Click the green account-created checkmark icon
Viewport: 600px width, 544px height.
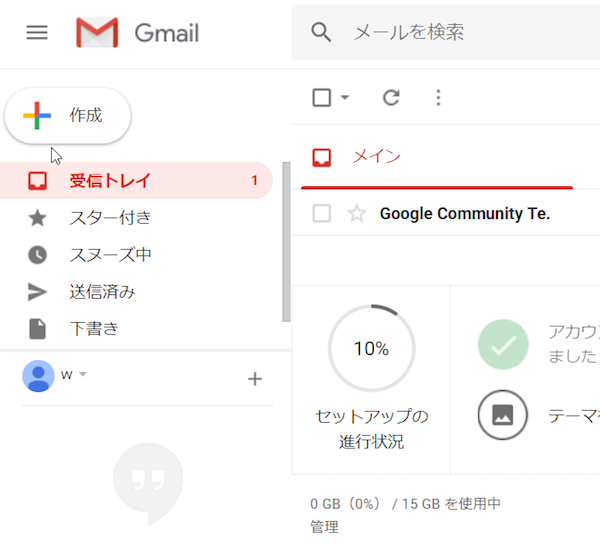[x=503, y=344]
